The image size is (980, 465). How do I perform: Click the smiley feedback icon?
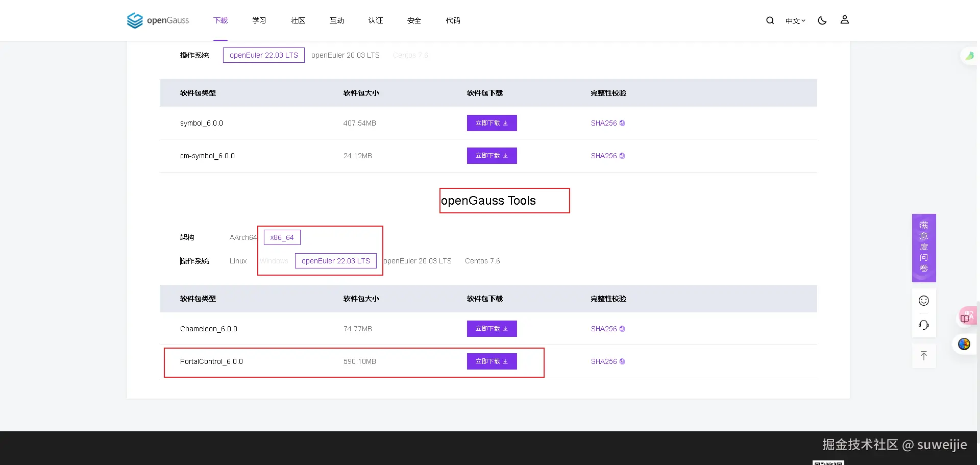[x=923, y=301]
